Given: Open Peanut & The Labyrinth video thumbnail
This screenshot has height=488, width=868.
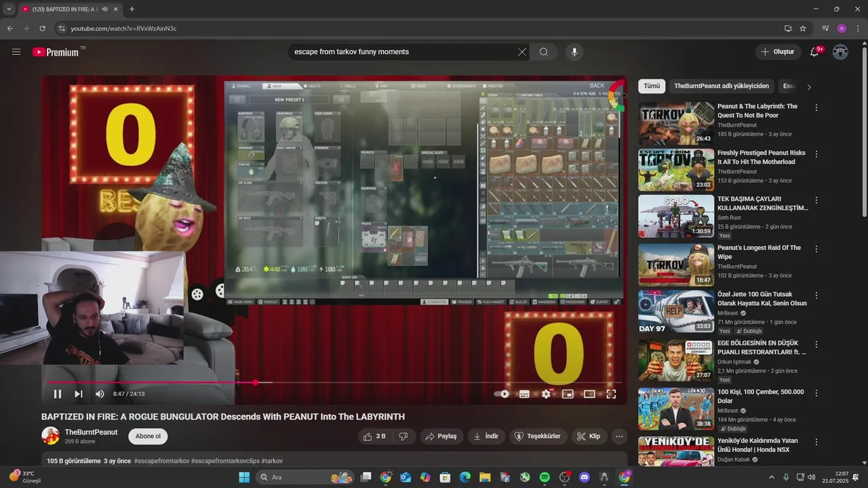Looking at the screenshot, I should 676,123.
